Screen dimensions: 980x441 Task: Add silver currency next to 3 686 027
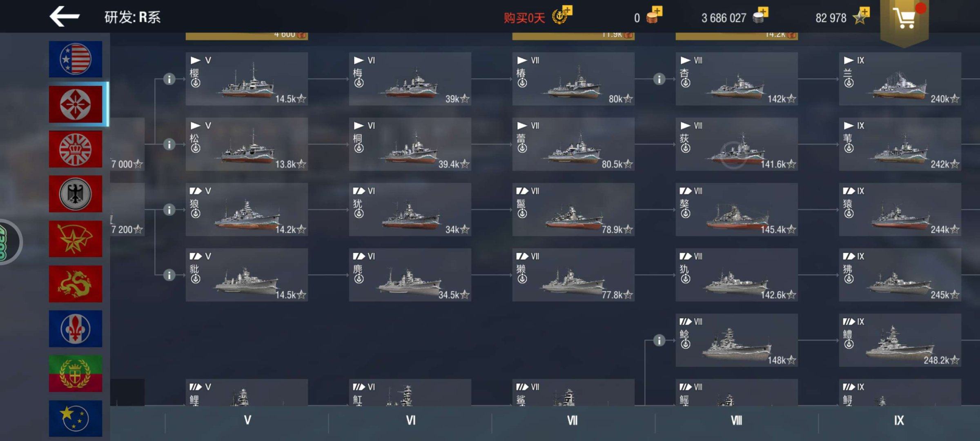[x=761, y=16]
